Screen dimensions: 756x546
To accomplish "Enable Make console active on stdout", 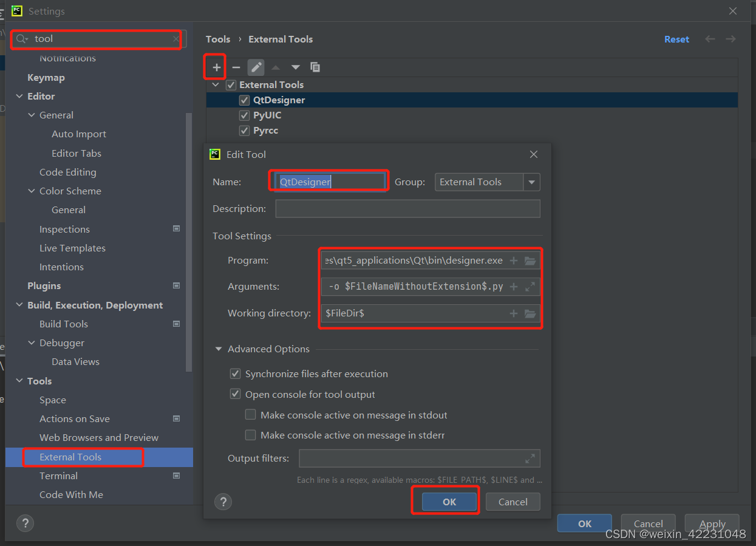I will 250,415.
